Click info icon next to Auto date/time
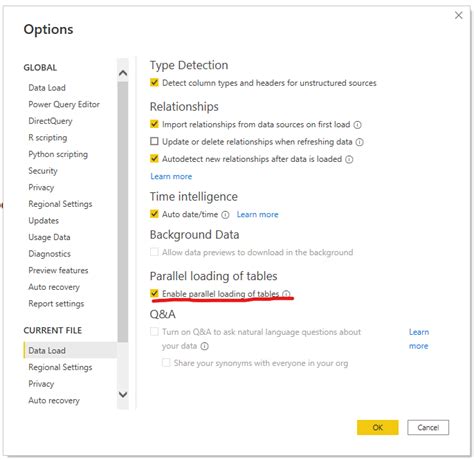 pos(225,215)
